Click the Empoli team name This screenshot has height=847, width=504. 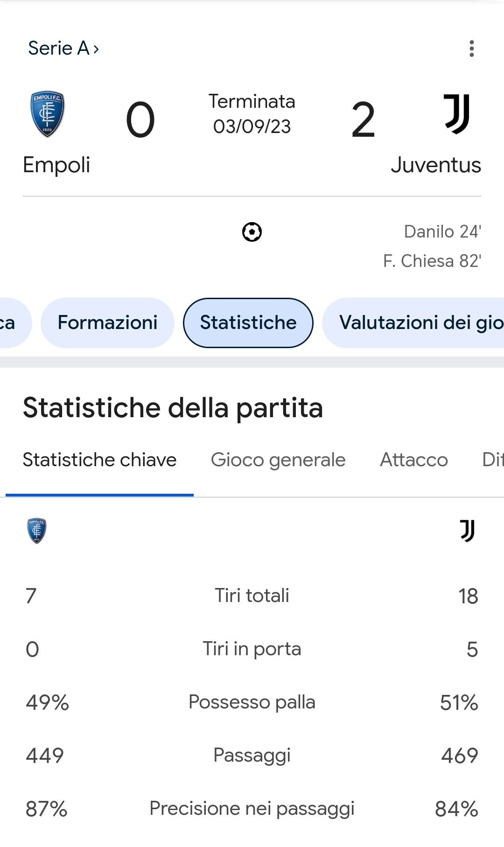pos(56,165)
